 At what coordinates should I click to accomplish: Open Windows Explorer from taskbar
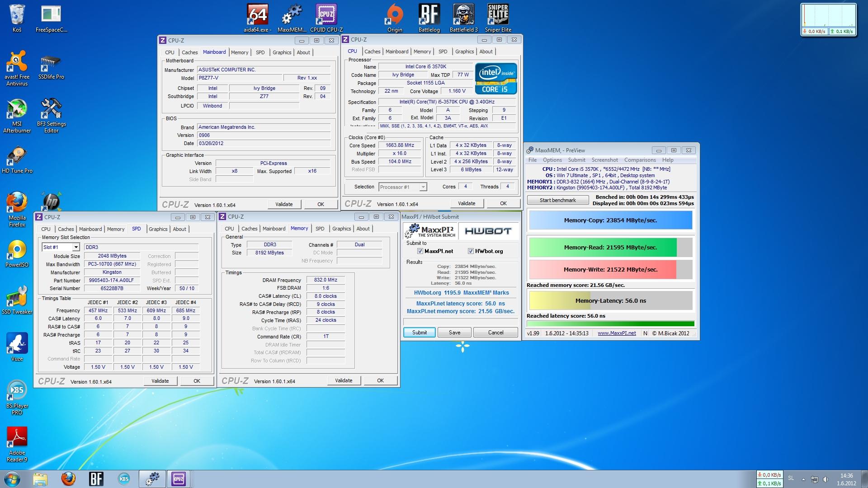click(40, 479)
